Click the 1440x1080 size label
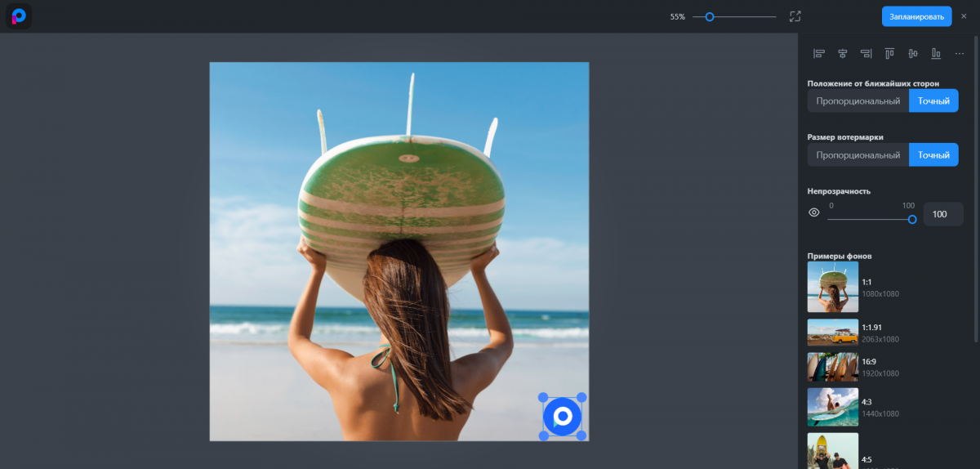 [880, 413]
